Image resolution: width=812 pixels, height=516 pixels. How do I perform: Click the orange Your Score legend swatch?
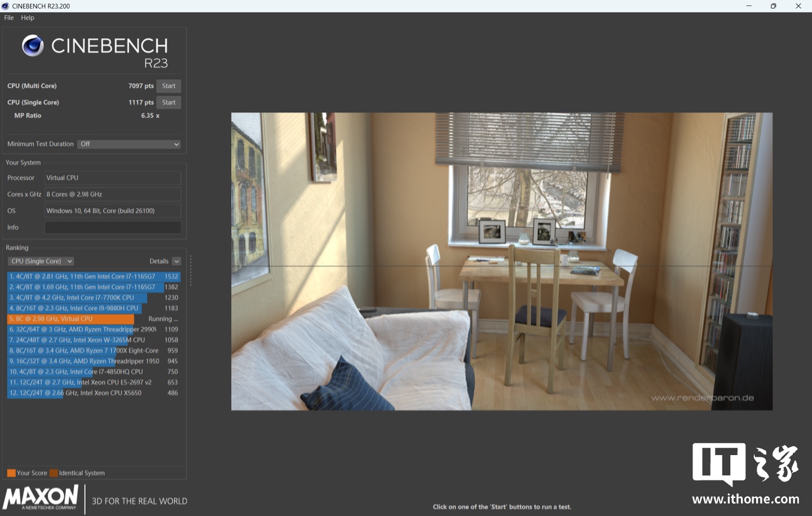pyautogui.click(x=11, y=473)
